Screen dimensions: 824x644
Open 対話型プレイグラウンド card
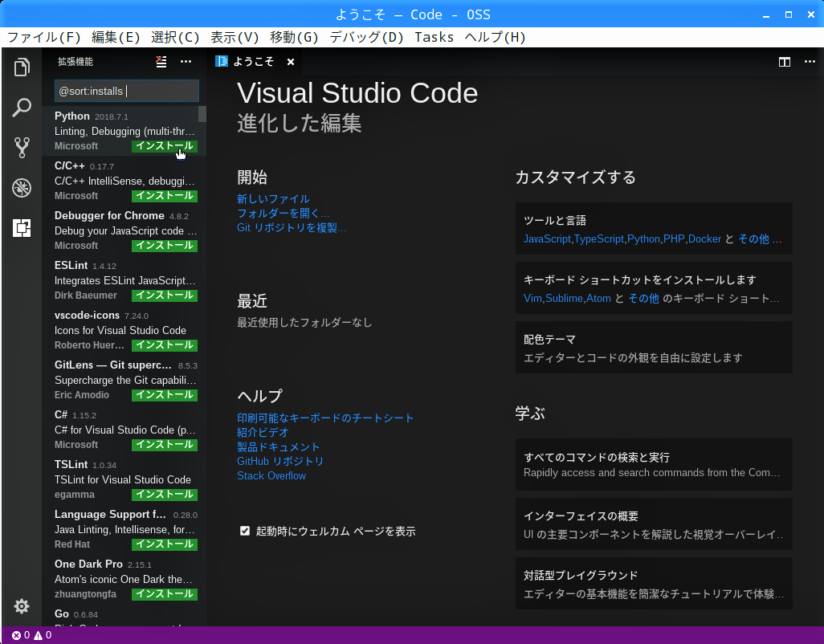click(654, 584)
